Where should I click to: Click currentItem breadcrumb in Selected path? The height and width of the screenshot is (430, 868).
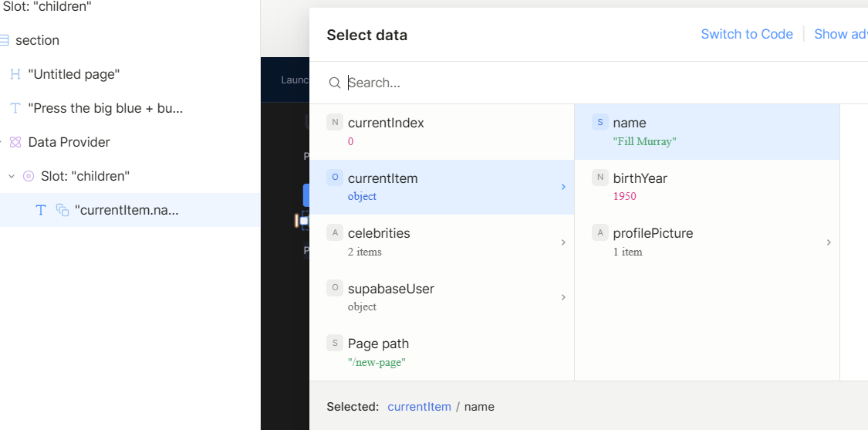coord(419,407)
